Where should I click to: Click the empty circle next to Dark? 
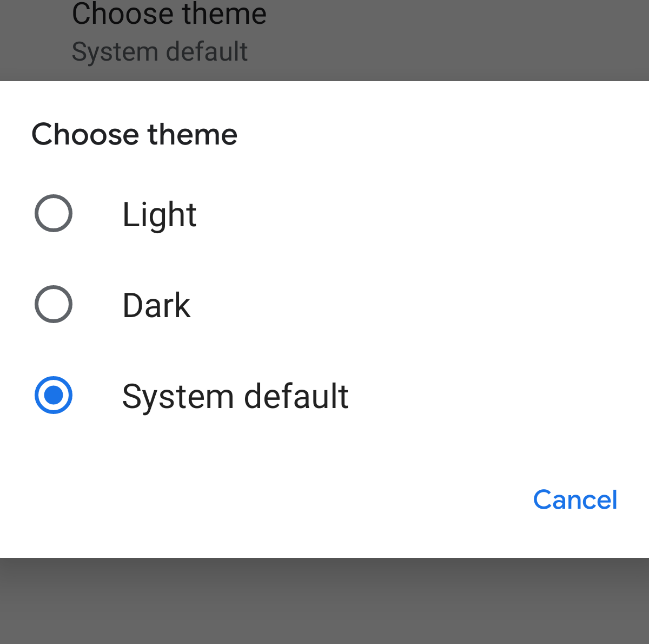tap(54, 304)
